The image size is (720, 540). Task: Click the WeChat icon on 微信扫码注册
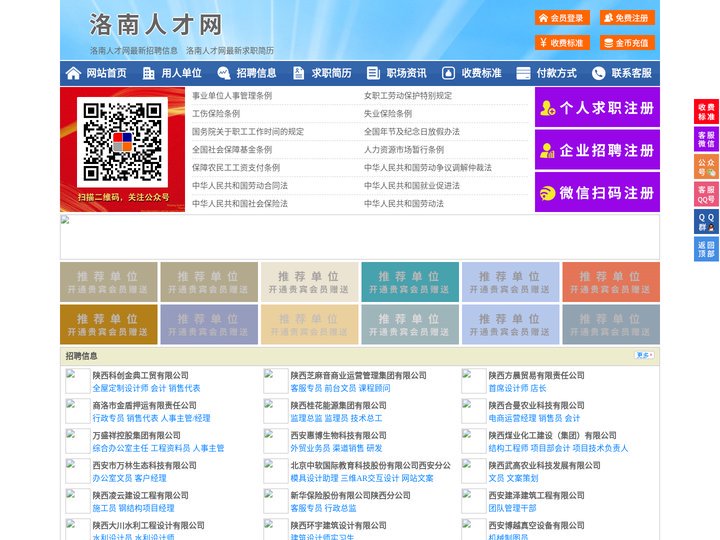(547, 193)
